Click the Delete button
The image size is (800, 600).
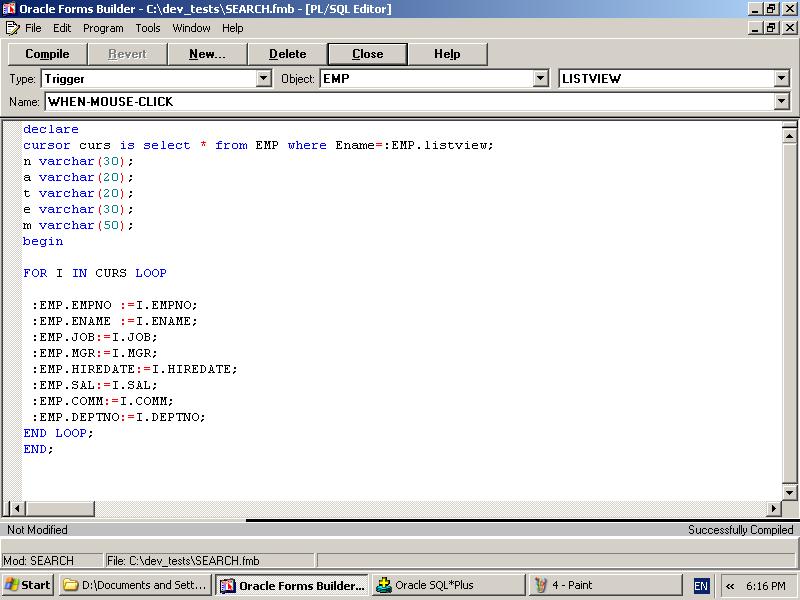pos(287,54)
